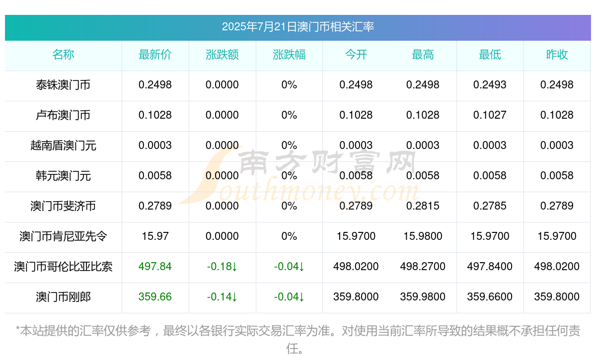
Task: Click the change amount -0.18↓
Action: pos(222,267)
